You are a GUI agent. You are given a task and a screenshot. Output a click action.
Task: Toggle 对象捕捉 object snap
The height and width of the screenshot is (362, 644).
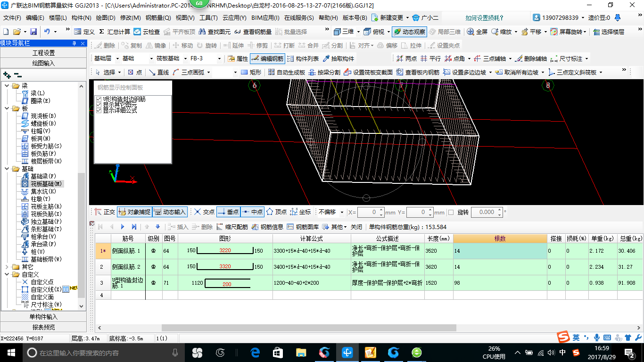click(134, 212)
